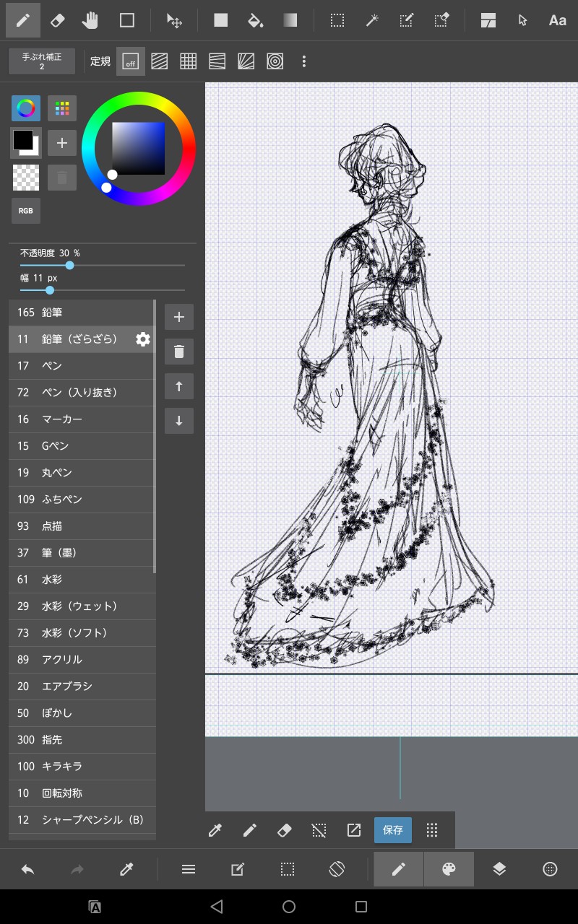Tap the Android home button
The image size is (578, 924).
pos(289,907)
